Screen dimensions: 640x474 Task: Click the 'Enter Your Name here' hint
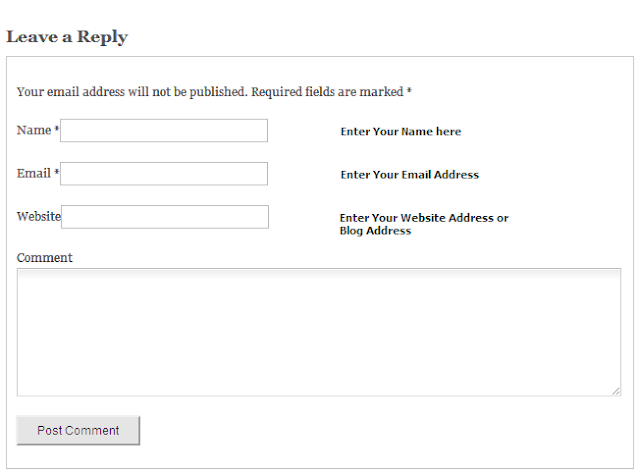click(x=400, y=131)
